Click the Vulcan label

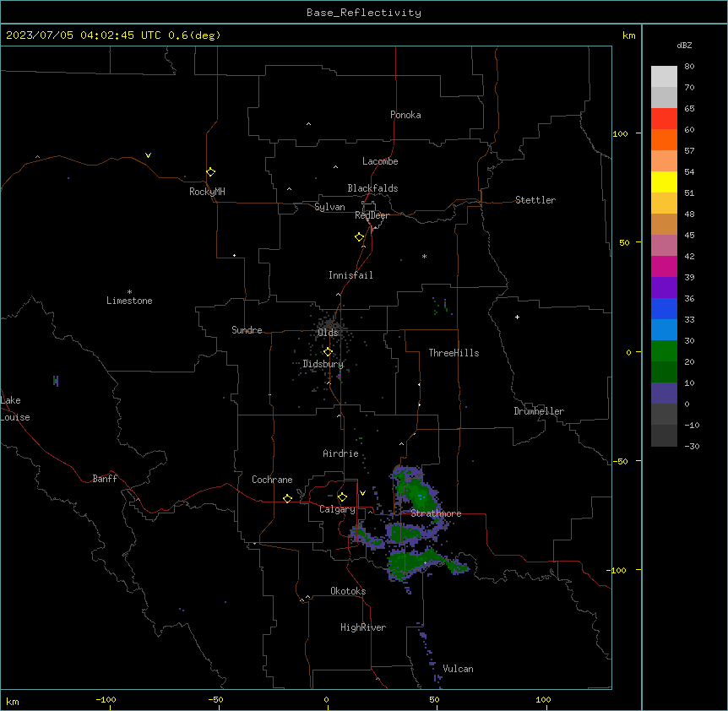pyautogui.click(x=458, y=669)
